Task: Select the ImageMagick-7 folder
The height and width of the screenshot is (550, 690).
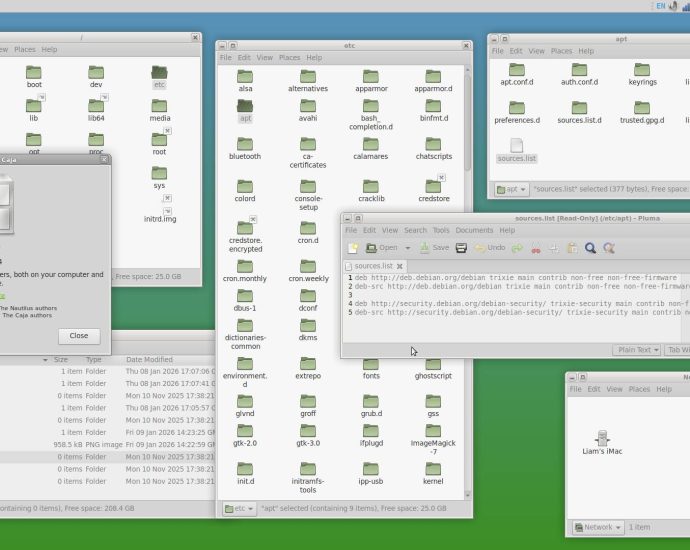Action: [x=433, y=440]
